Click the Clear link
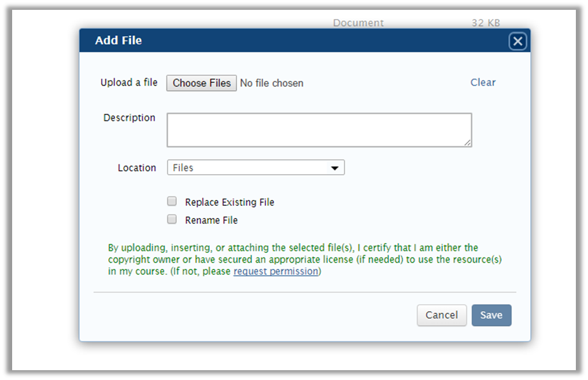The width and height of the screenshot is (588, 380). click(483, 82)
